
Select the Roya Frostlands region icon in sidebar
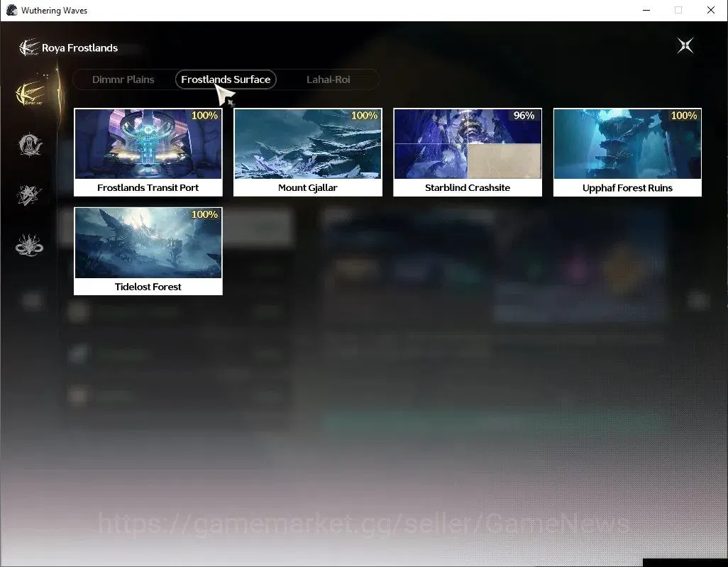(31, 94)
